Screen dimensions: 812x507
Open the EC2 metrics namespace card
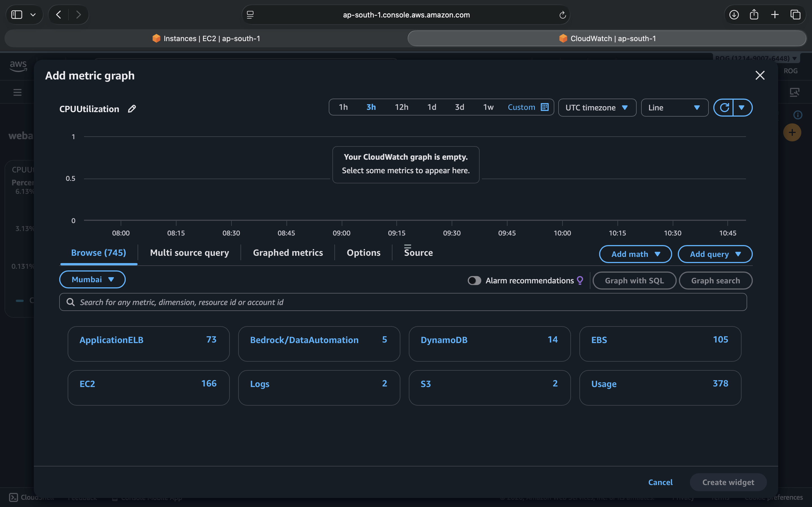coord(148,387)
